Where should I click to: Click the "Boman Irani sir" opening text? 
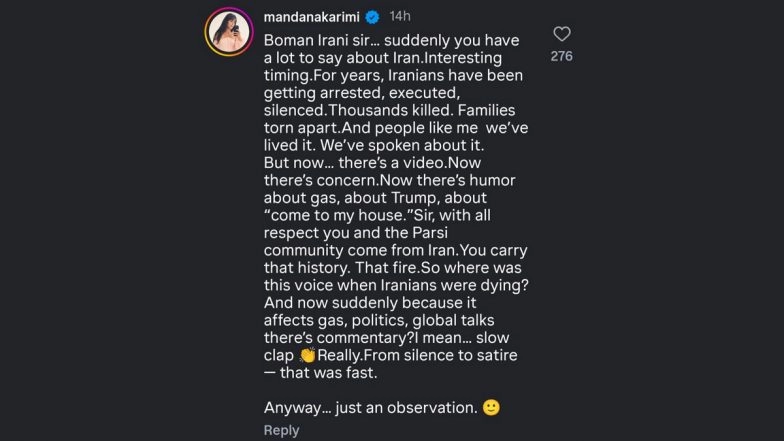[x=322, y=40]
